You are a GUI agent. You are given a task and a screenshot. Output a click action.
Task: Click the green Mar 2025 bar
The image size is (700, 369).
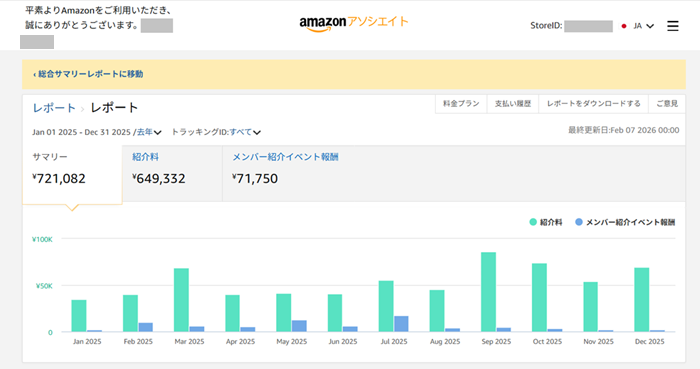[x=181, y=300]
